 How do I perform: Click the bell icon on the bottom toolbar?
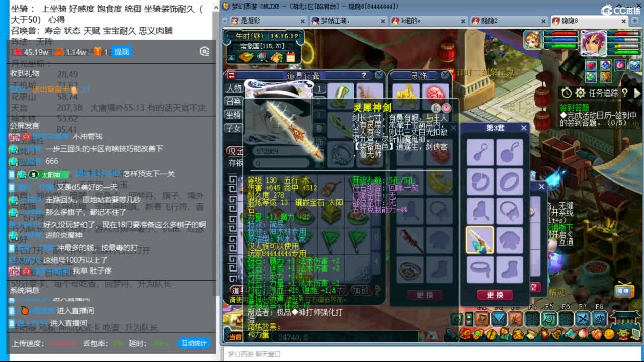click(556, 335)
